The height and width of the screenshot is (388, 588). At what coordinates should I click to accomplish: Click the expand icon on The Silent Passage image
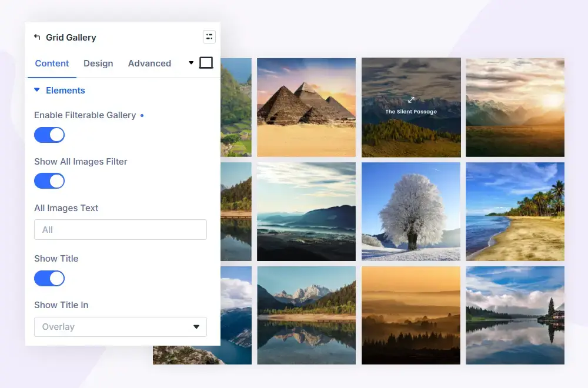pyautogui.click(x=411, y=100)
